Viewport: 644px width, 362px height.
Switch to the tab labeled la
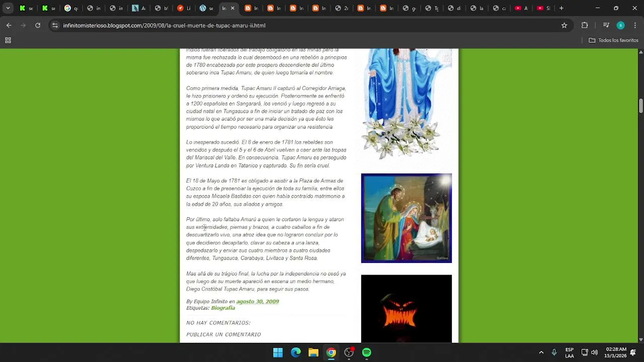[x=476, y=8]
